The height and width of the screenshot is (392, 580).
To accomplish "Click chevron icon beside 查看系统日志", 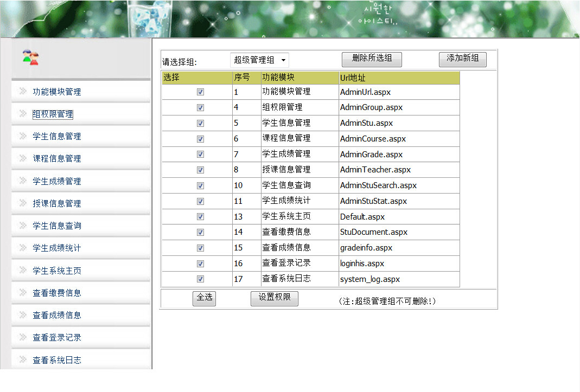I will (x=23, y=359).
